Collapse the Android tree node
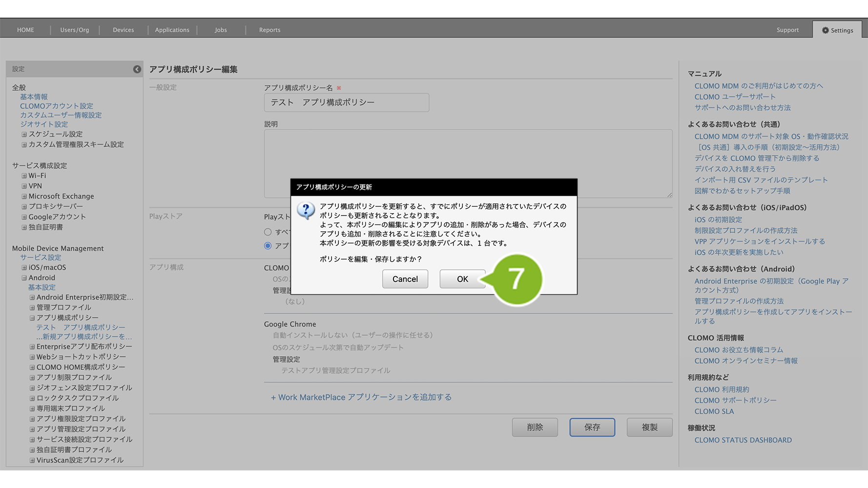The image size is (868, 488). coord(24,278)
